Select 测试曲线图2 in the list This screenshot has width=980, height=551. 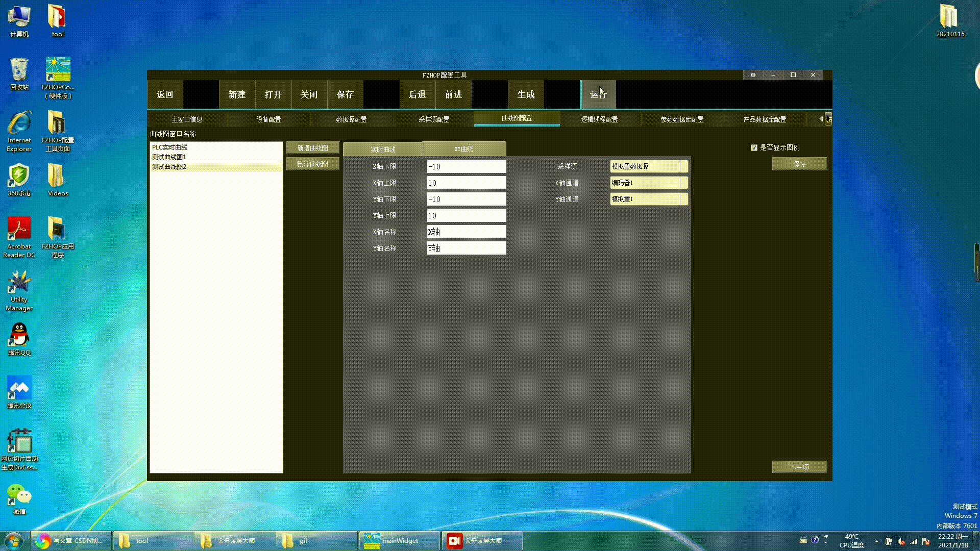coord(216,167)
